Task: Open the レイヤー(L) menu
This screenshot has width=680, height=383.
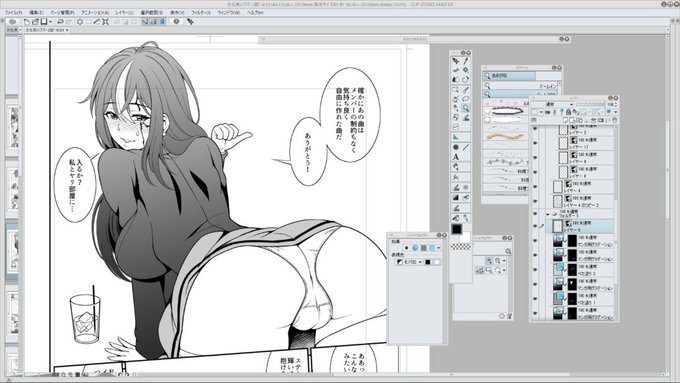Action: point(124,13)
